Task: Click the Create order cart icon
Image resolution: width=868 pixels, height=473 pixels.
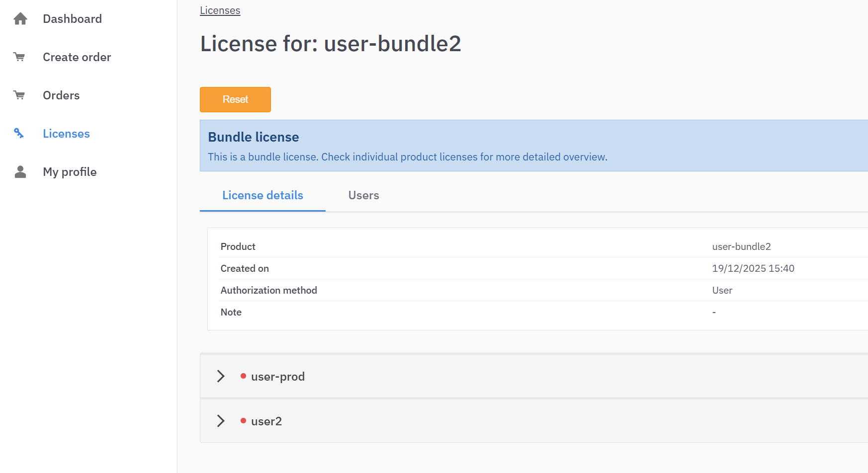Action: click(19, 57)
